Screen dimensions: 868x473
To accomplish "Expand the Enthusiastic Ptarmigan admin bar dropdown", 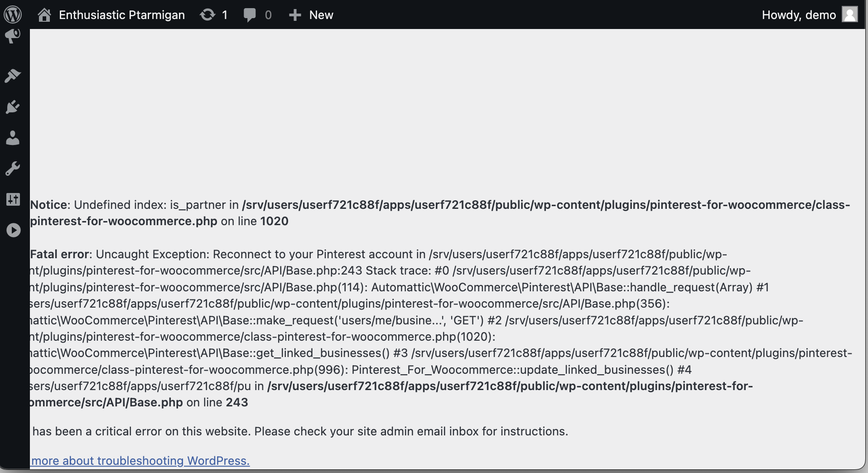I will pyautogui.click(x=121, y=14).
